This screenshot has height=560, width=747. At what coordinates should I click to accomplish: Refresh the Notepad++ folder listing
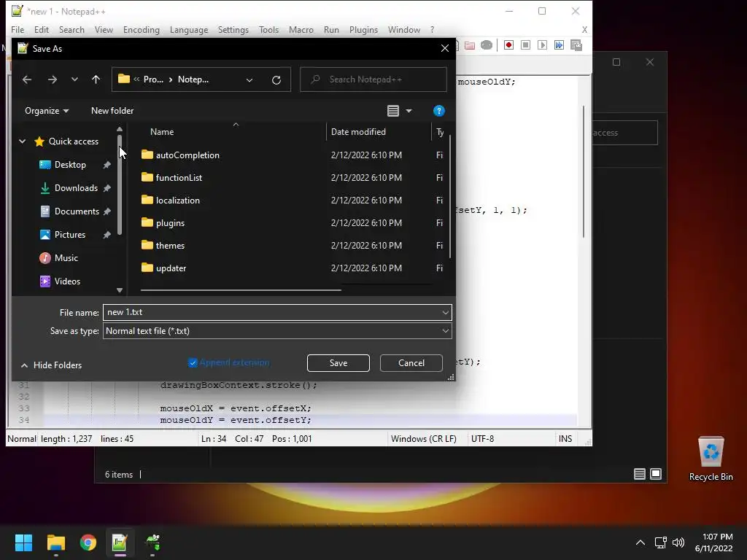276,79
